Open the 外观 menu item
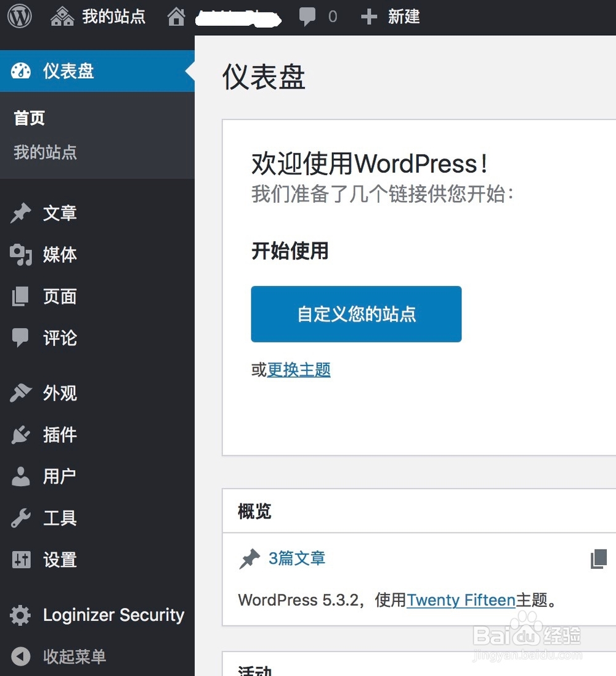 coord(97,393)
